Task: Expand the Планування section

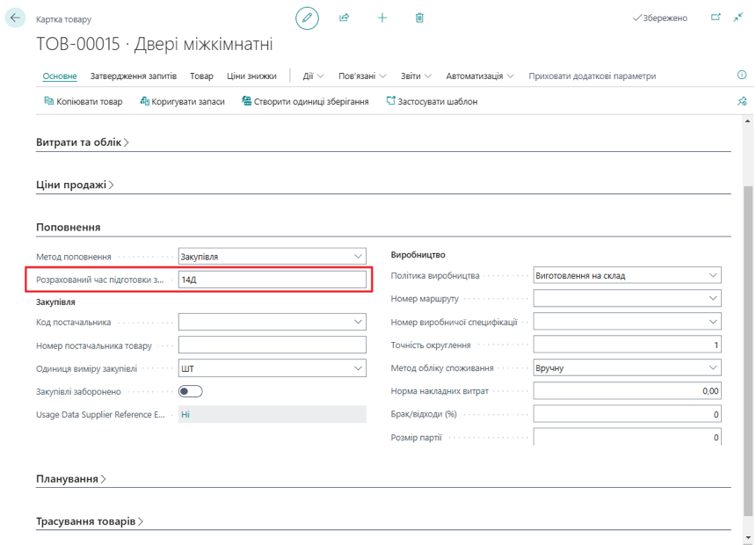Action: tap(71, 479)
